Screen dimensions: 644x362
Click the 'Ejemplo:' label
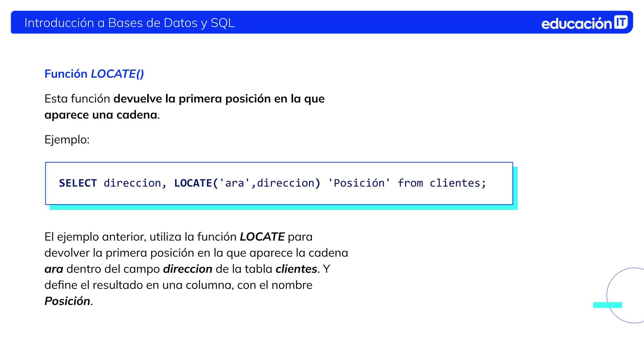(x=67, y=140)
